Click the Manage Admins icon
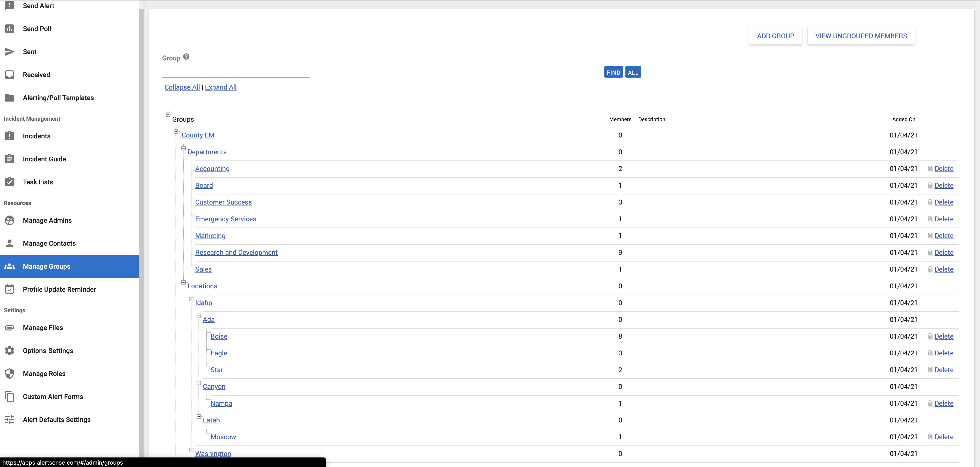 (x=10, y=220)
